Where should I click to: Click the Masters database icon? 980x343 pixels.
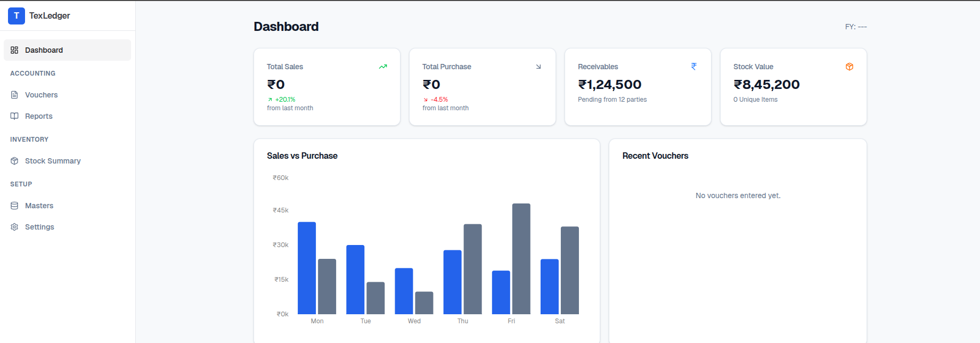(14, 206)
